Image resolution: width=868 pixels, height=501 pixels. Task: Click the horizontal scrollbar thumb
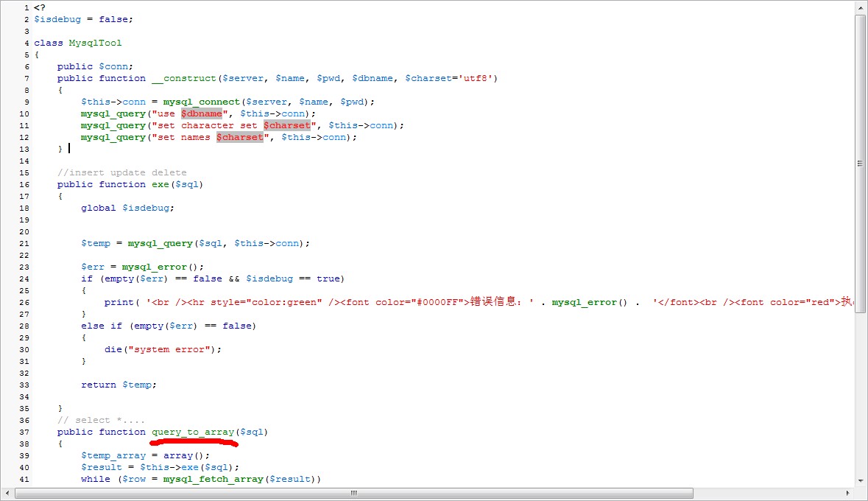point(353,493)
